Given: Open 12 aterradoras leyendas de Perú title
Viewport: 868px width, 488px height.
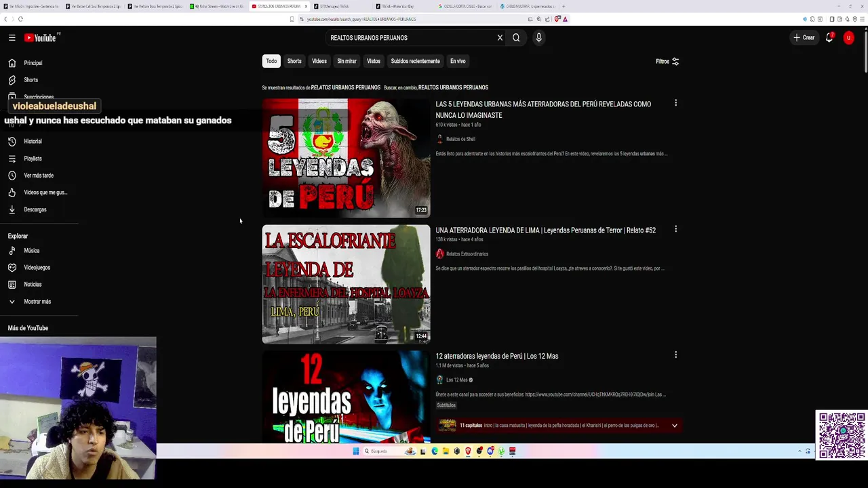Looking at the screenshot, I should point(496,357).
